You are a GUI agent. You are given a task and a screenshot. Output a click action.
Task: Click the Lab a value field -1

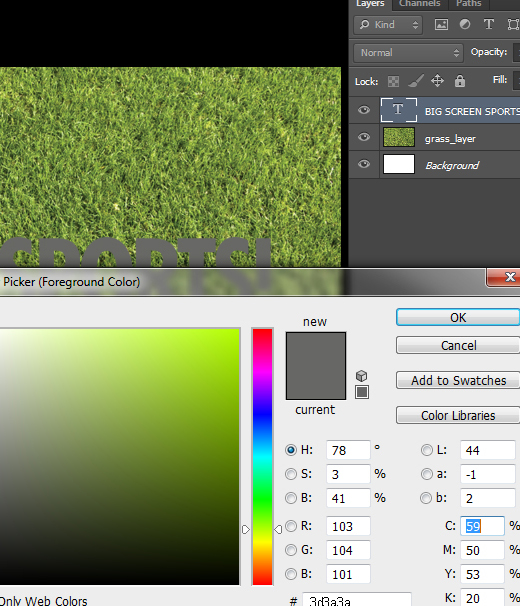click(x=488, y=474)
